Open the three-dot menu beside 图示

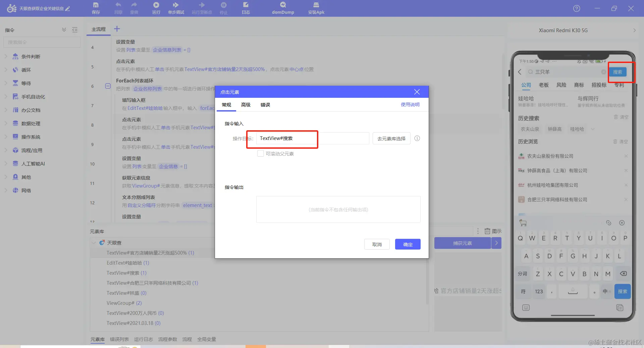tap(478, 231)
